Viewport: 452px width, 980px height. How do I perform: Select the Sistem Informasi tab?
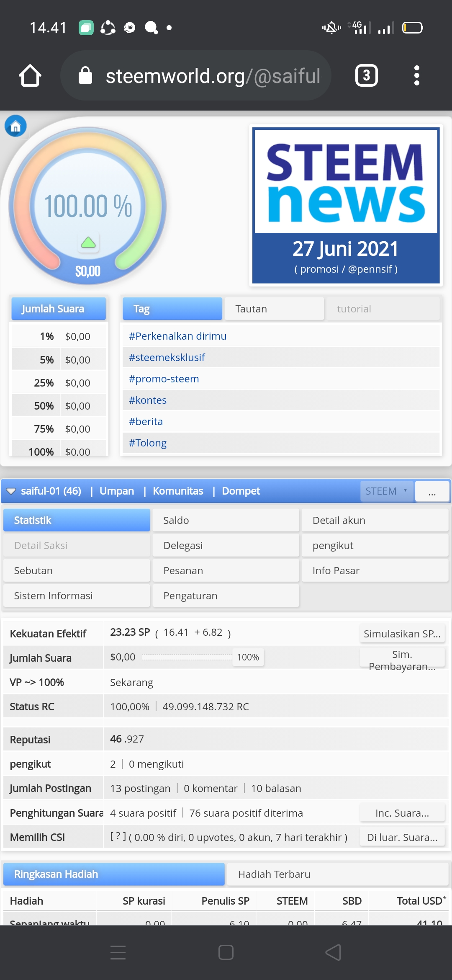click(77, 596)
